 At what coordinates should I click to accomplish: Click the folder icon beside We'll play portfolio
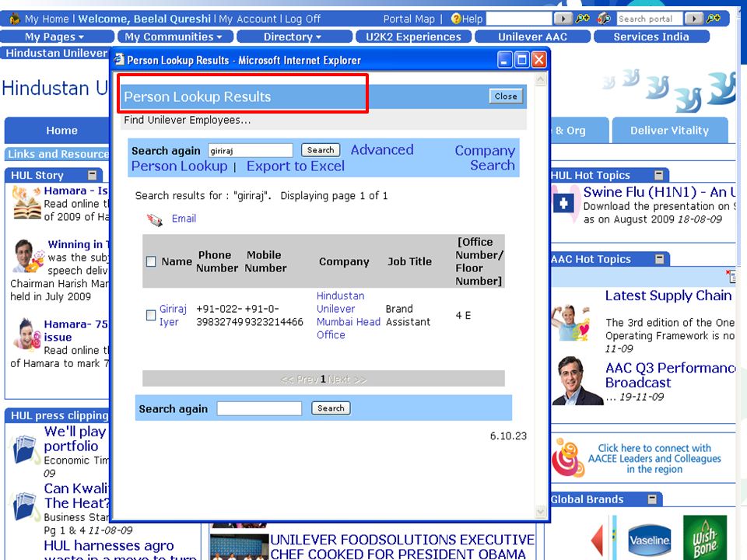coord(24,449)
